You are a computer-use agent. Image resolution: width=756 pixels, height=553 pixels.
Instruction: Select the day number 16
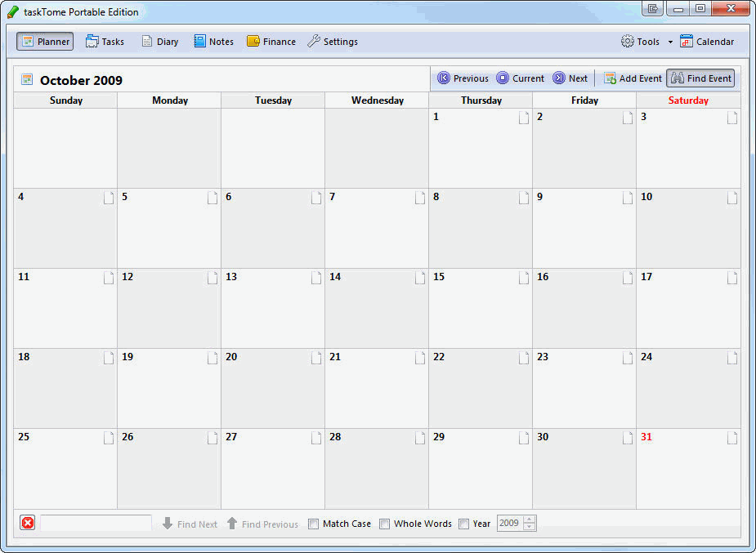543,277
